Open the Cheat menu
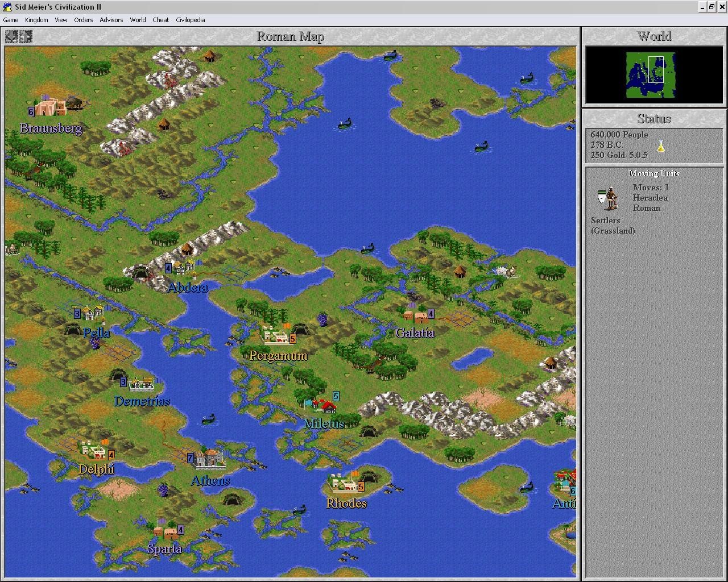This screenshot has width=728, height=582. tap(161, 20)
